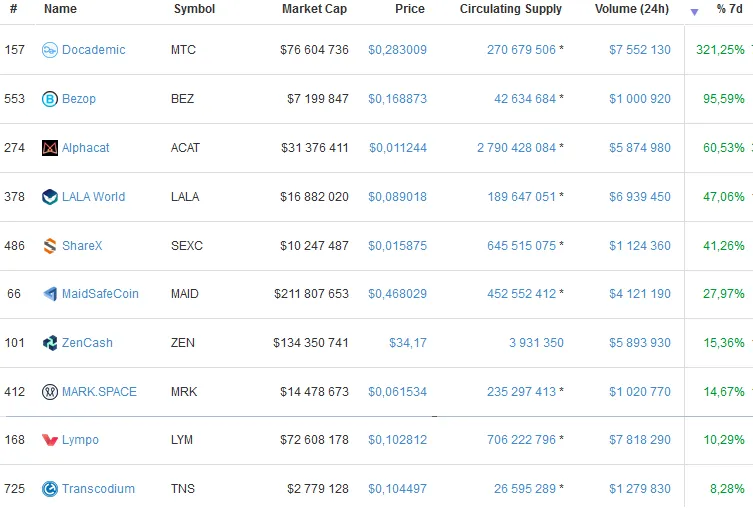Image resolution: width=753 pixels, height=510 pixels.
Task: Click the ZenCash coin logo icon
Action: [x=50, y=343]
